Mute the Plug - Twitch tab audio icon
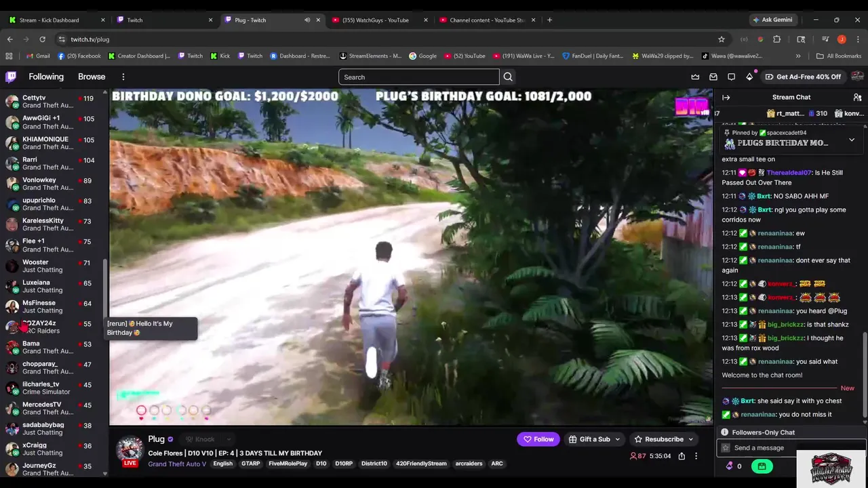The image size is (868, 488). pos(307,20)
